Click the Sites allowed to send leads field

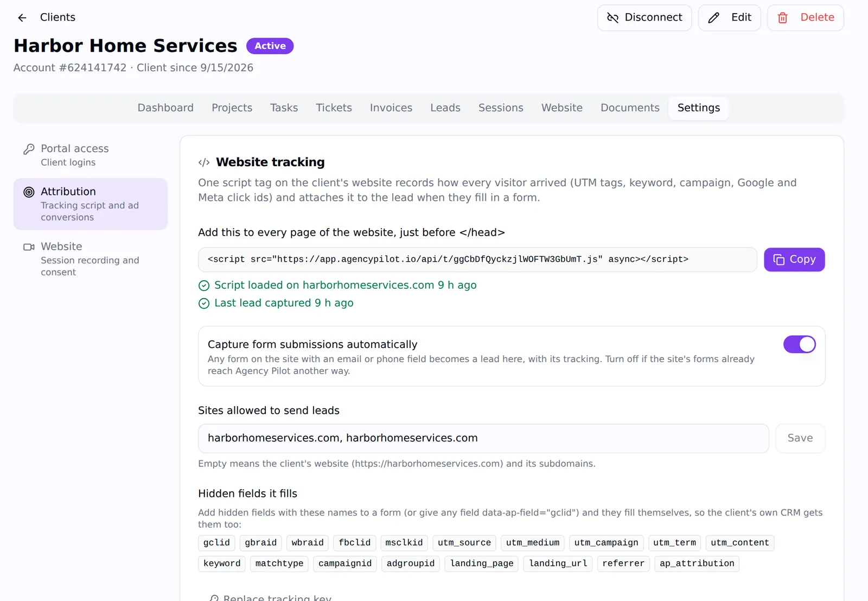click(x=483, y=438)
